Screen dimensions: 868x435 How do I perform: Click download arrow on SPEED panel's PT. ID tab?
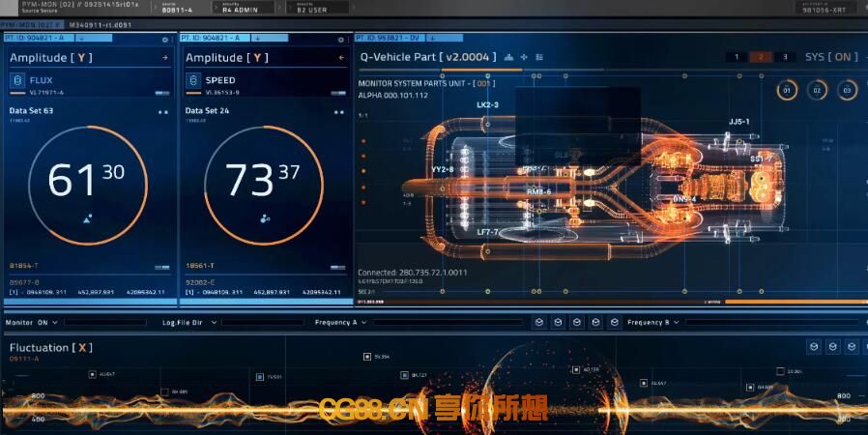pyautogui.click(x=257, y=39)
